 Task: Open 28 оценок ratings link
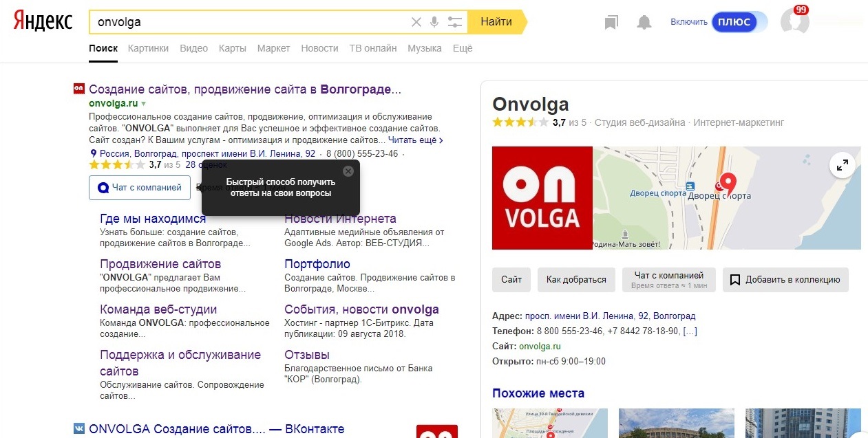pos(206,164)
